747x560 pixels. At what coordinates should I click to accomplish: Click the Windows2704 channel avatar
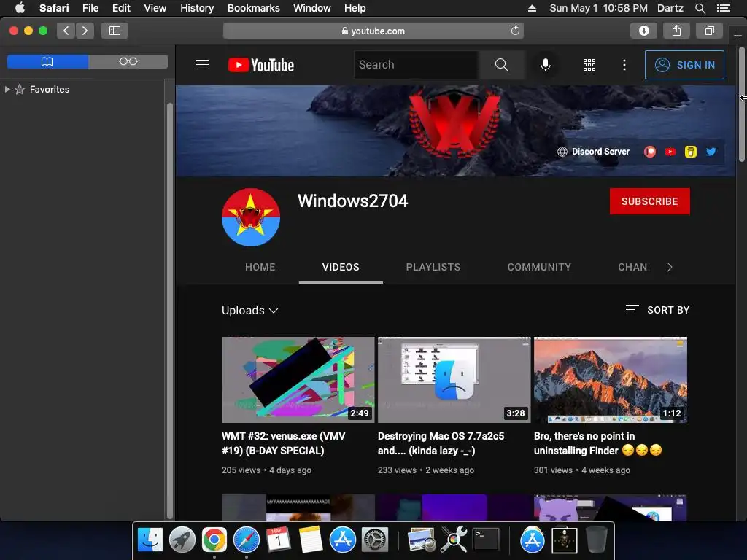click(251, 217)
